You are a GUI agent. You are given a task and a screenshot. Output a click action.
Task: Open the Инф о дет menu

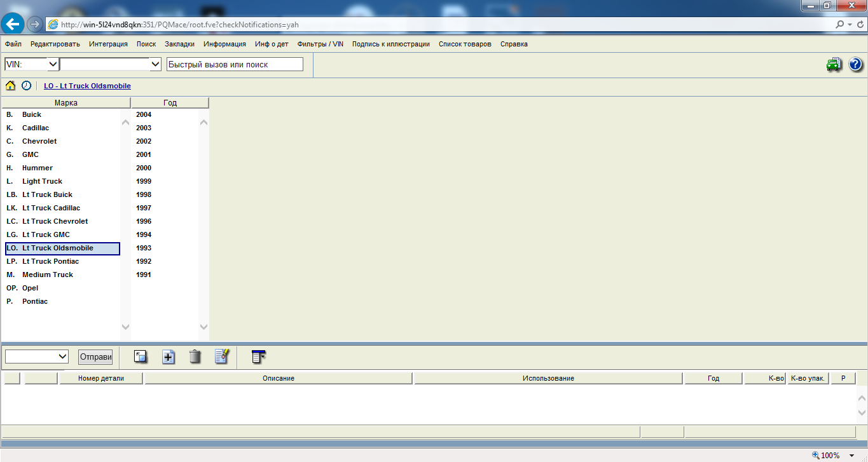(272, 44)
